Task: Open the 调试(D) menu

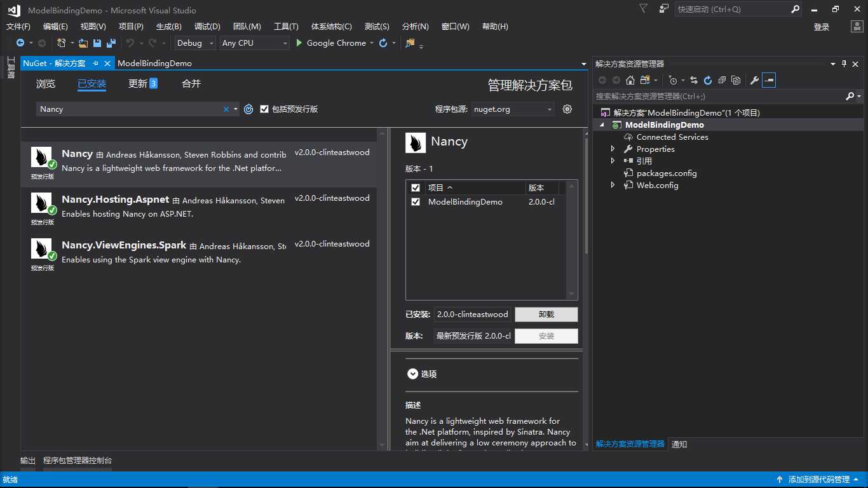Action: click(207, 27)
